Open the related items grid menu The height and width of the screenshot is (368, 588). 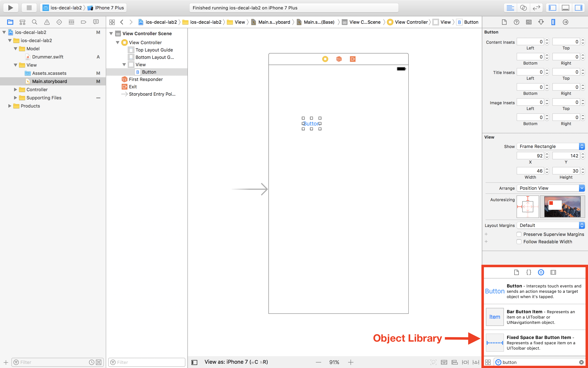pyautogui.click(x=112, y=22)
